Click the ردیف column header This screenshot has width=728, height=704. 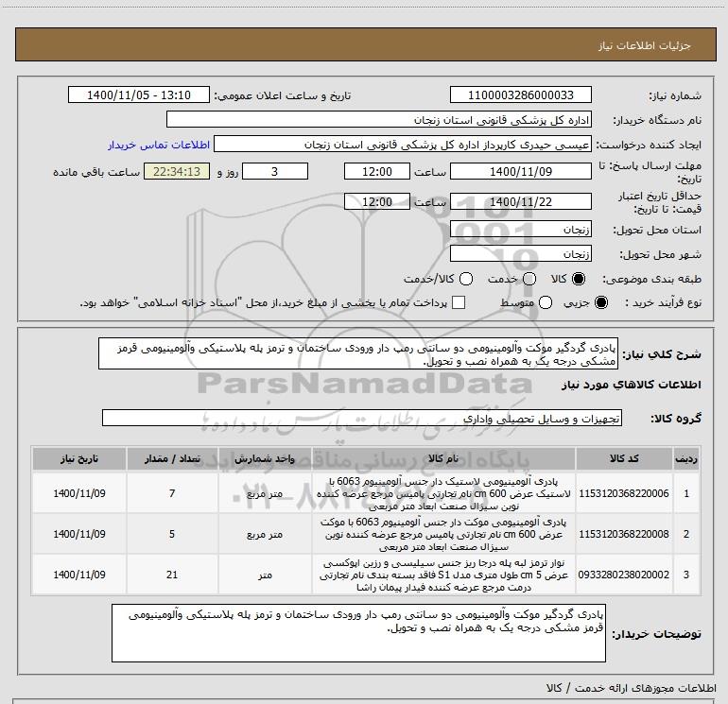point(686,458)
